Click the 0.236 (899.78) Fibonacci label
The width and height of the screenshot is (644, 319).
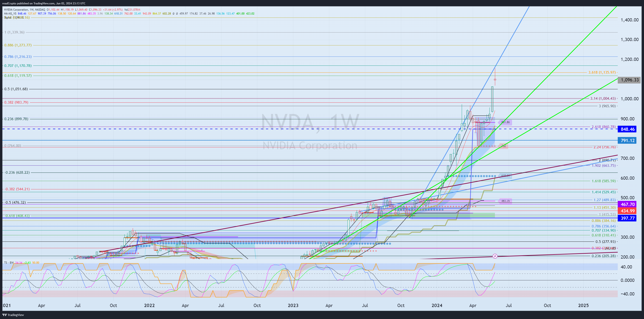(16, 119)
